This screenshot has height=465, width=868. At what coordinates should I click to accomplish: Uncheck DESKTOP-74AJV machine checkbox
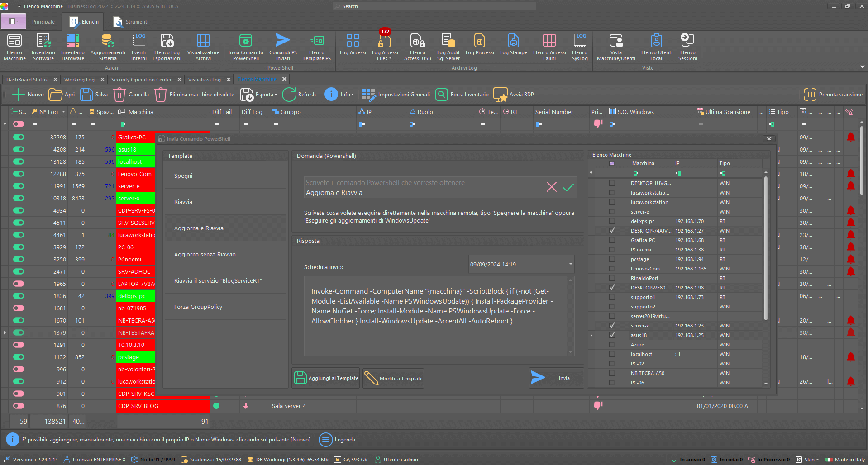(x=612, y=231)
